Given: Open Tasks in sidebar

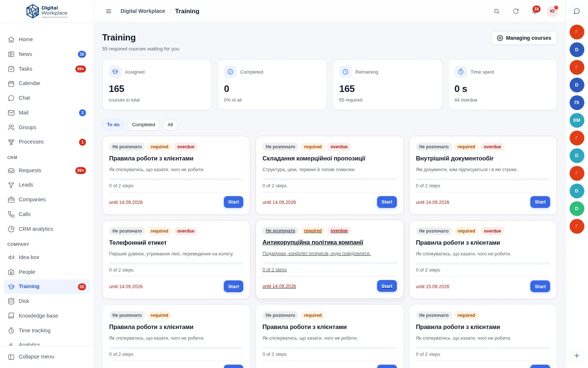Looking at the screenshot, I should click(47, 69).
